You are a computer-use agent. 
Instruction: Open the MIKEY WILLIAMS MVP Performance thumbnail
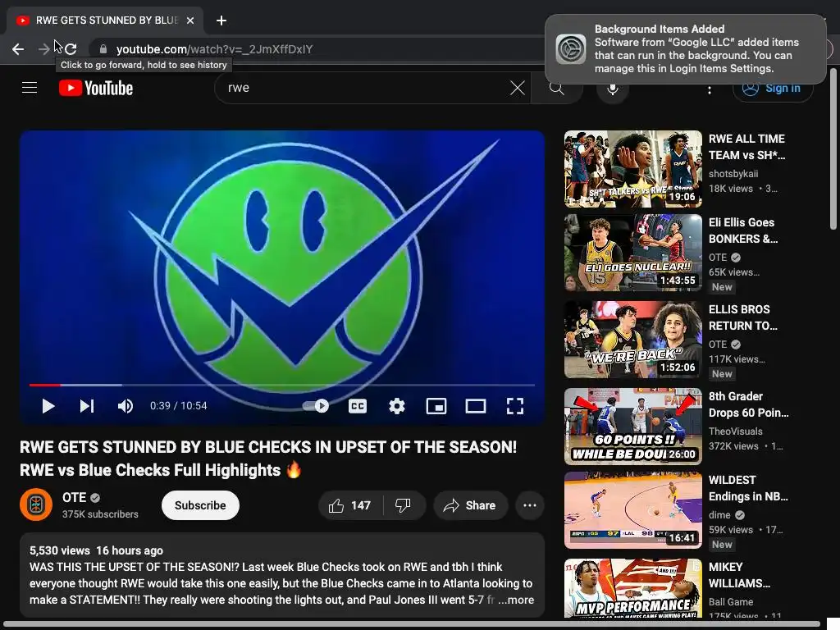[x=632, y=587]
